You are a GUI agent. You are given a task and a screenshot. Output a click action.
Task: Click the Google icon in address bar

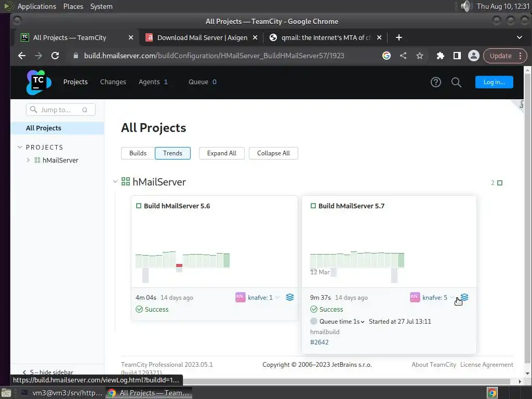[x=387, y=56]
